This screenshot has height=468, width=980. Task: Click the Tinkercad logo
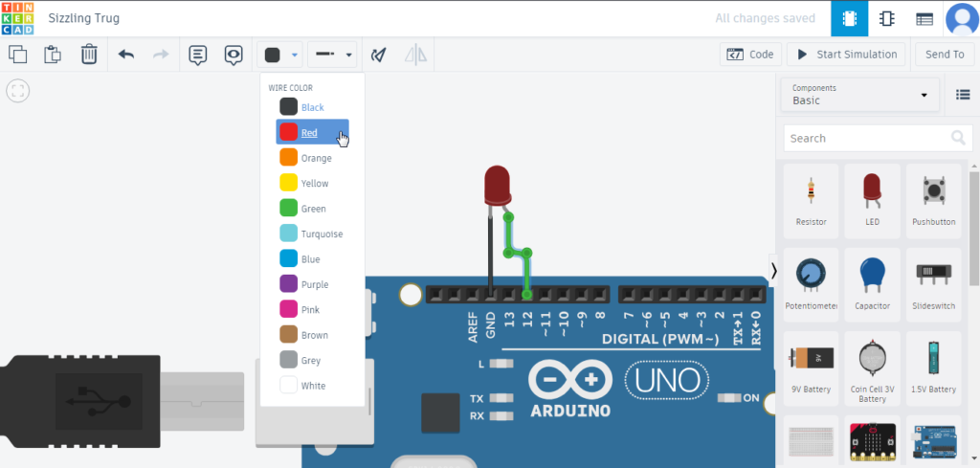click(17, 18)
